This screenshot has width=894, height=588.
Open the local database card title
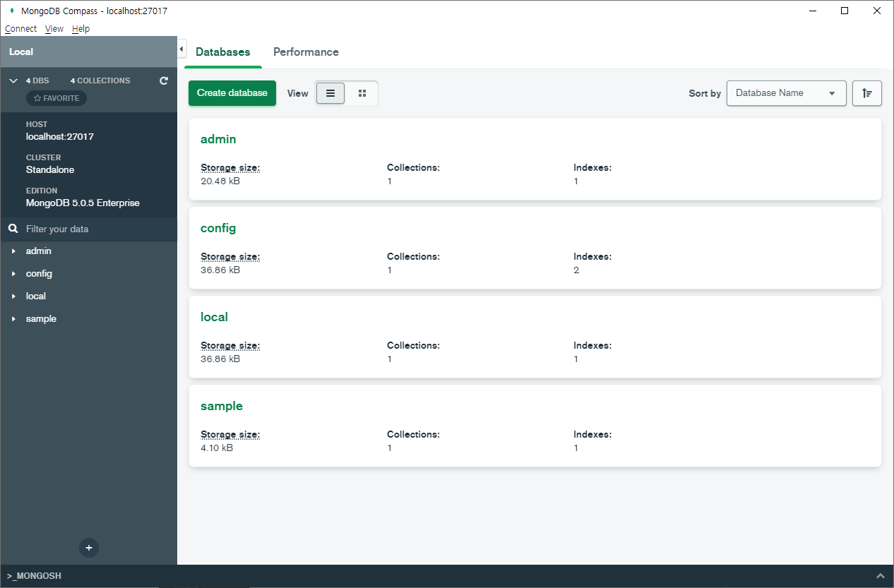(x=214, y=318)
